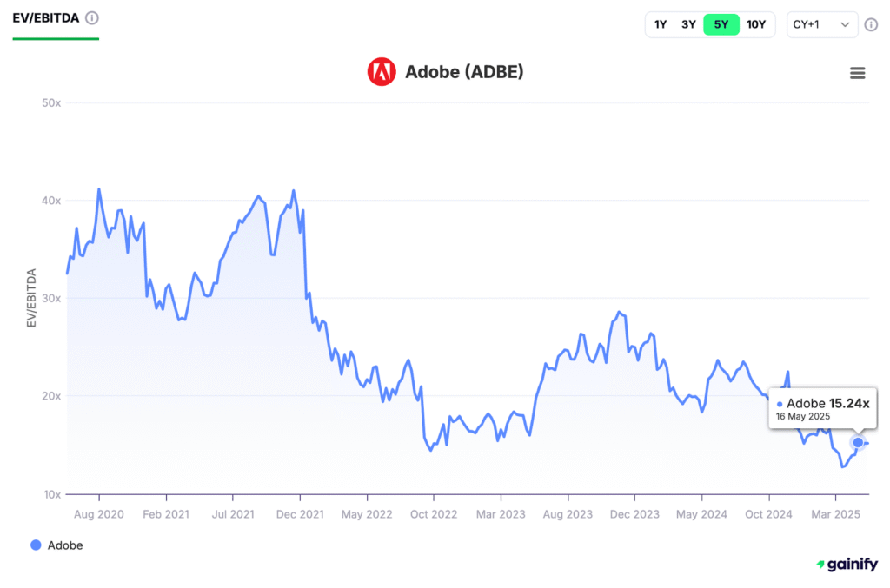Click the May 2024 axis label
This screenshot has width=890, height=588.
(x=701, y=514)
